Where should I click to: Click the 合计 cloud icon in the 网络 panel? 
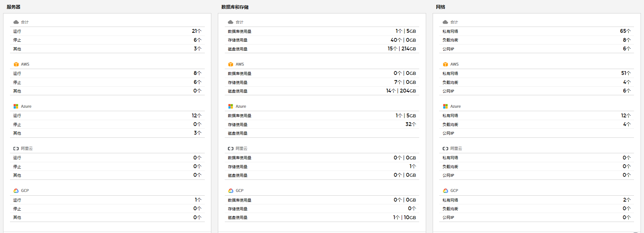(445, 22)
